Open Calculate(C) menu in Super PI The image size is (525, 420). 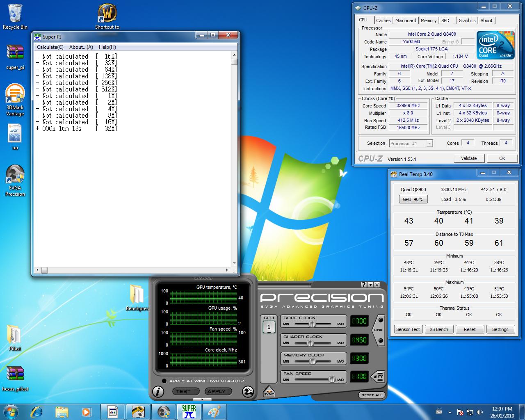(x=50, y=47)
